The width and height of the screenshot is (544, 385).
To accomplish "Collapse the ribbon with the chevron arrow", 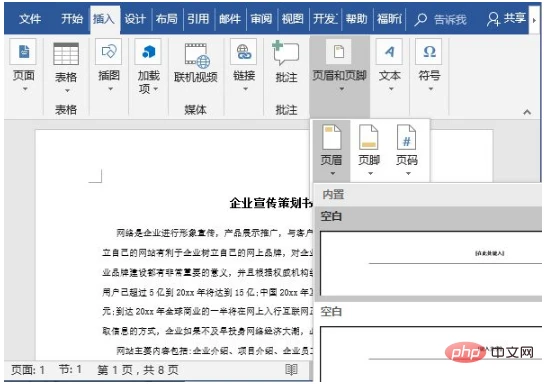I will click(527, 112).
